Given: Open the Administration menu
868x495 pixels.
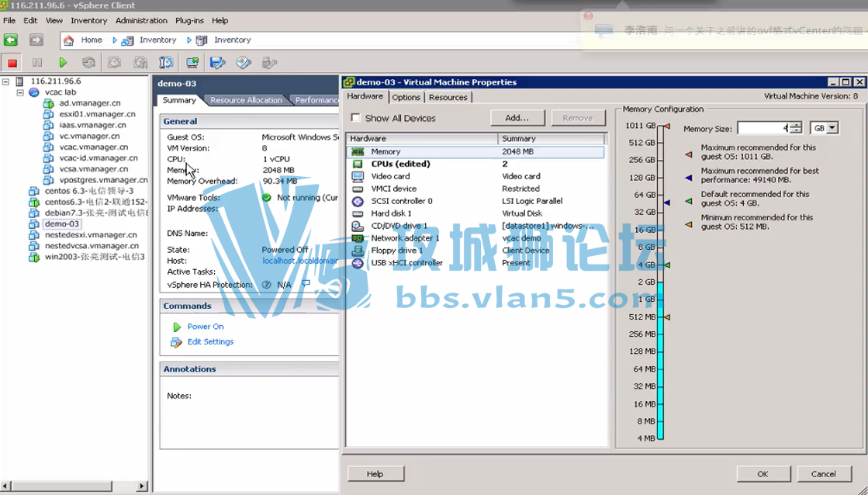Looking at the screenshot, I should (x=141, y=20).
